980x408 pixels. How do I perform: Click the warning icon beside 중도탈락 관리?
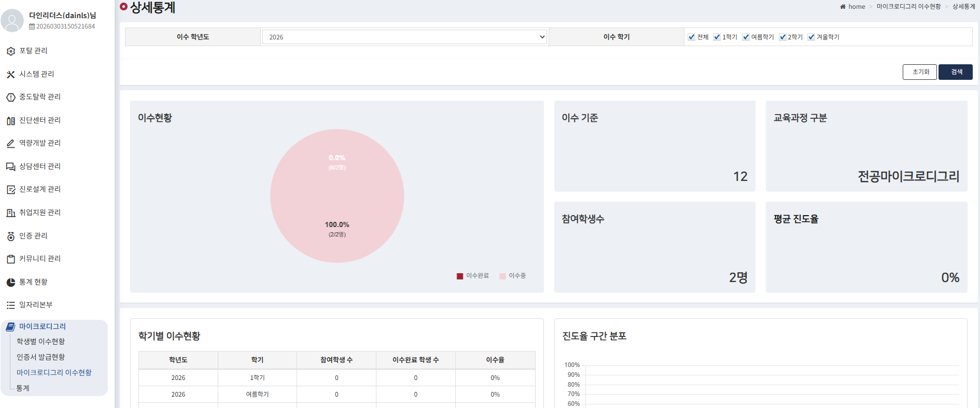(x=10, y=97)
